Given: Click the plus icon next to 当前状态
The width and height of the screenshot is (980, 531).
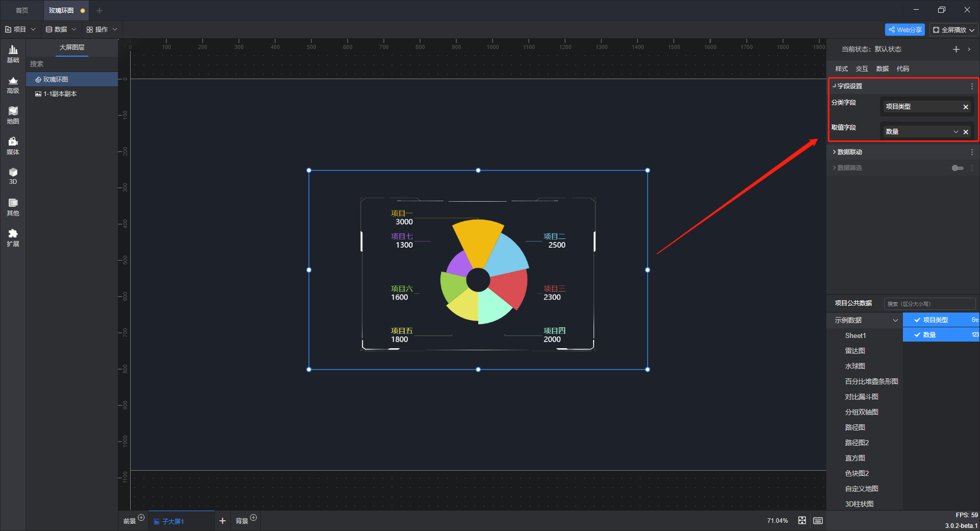Looking at the screenshot, I should pyautogui.click(x=956, y=49).
